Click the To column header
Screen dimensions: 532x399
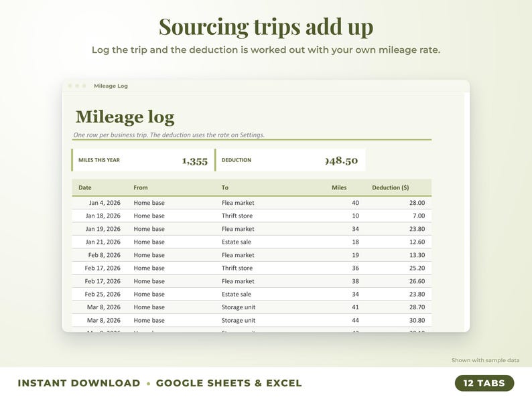point(225,187)
